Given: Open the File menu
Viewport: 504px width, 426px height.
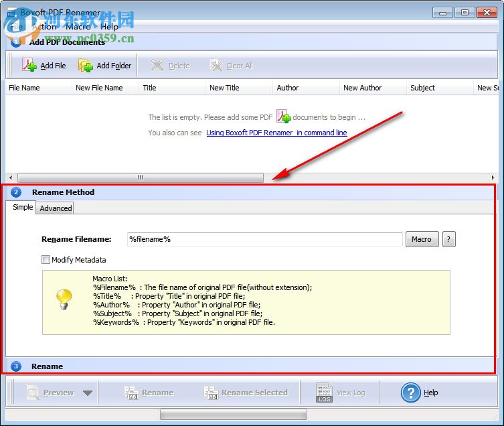Looking at the screenshot, I should coord(16,27).
